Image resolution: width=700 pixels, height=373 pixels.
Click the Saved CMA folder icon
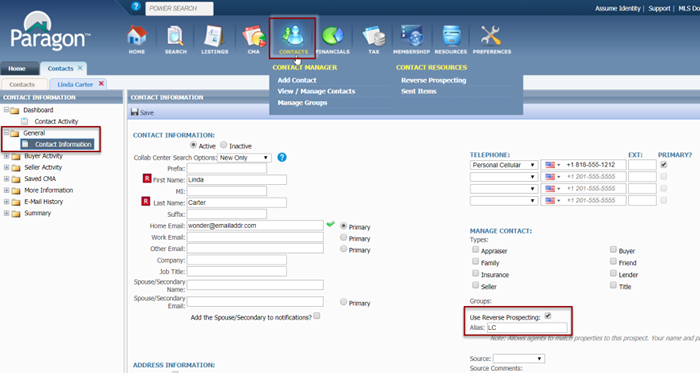[x=16, y=179]
